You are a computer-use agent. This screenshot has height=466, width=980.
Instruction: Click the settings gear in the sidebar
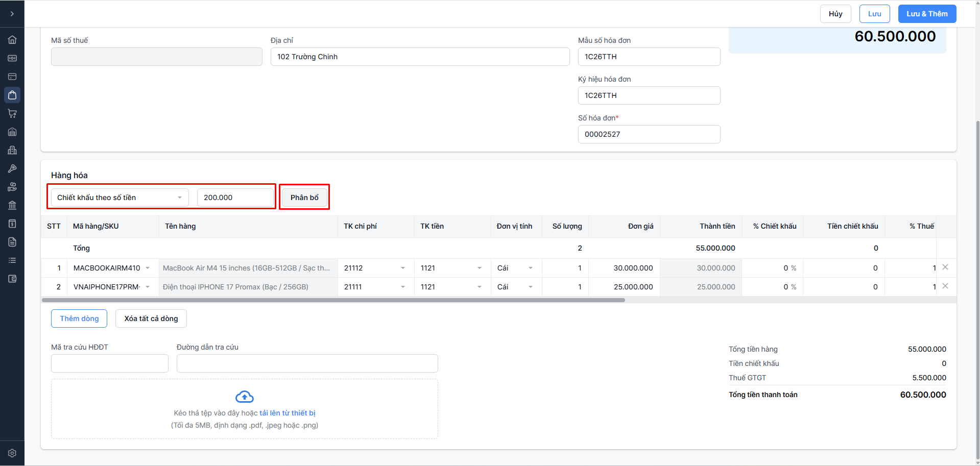coord(12,453)
